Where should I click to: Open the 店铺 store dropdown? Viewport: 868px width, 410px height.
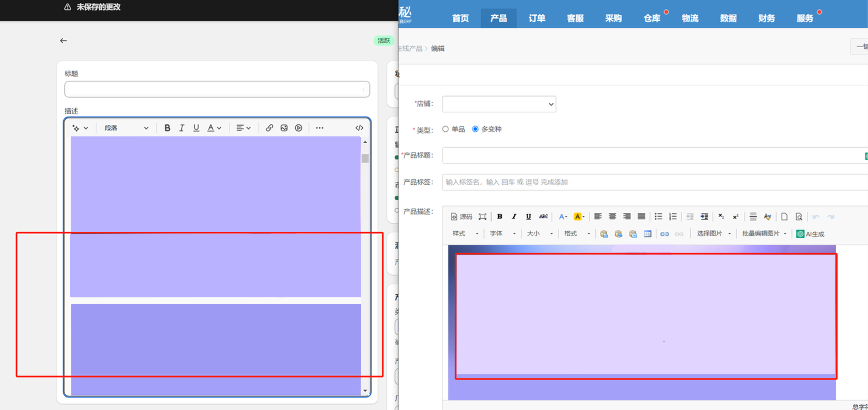click(x=499, y=104)
